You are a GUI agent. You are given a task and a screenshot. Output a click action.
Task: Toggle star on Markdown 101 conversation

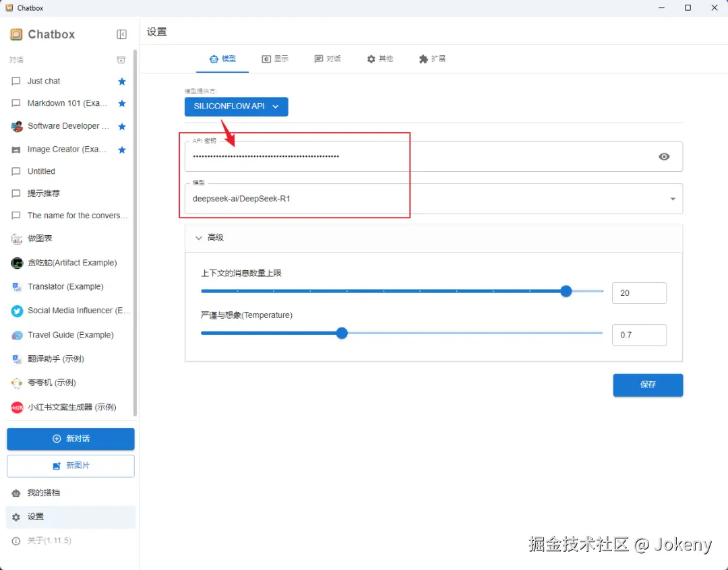pyautogui.click(x=122, y=103)
